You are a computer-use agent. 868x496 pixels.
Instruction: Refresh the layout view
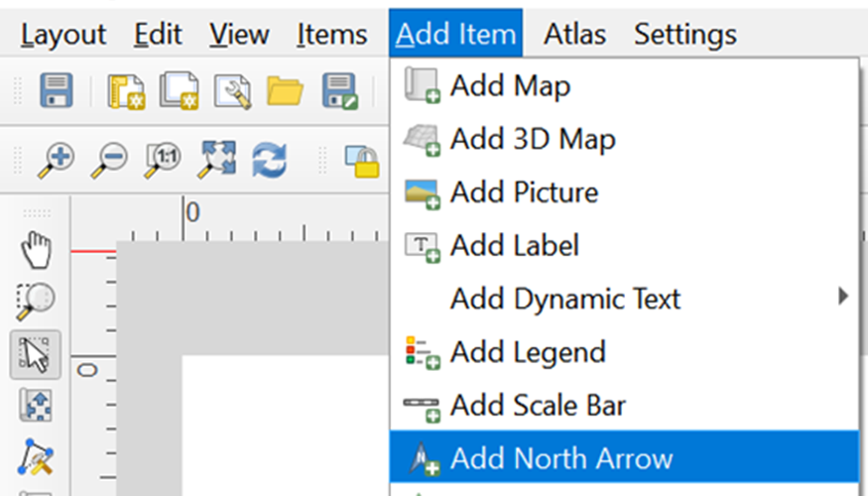point(269,159)
